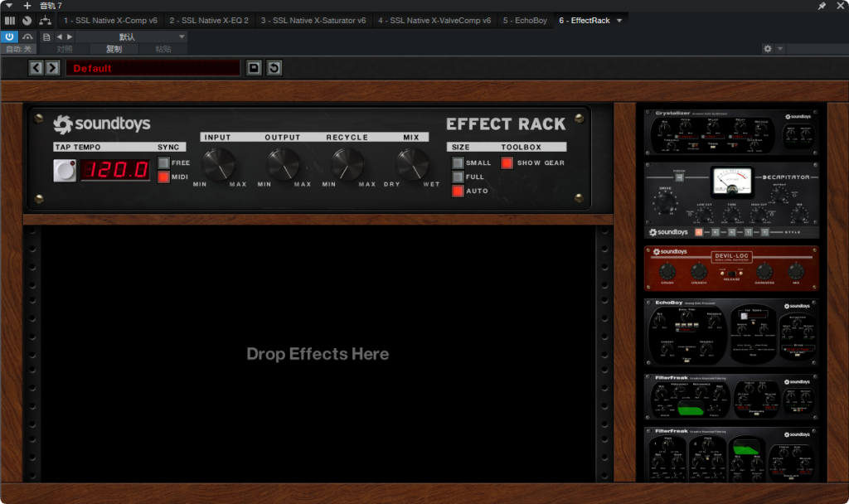Image resolution: width=849 pixels, height=504 pixels.
Task: Click the INPUT knob
Action: 218,164
